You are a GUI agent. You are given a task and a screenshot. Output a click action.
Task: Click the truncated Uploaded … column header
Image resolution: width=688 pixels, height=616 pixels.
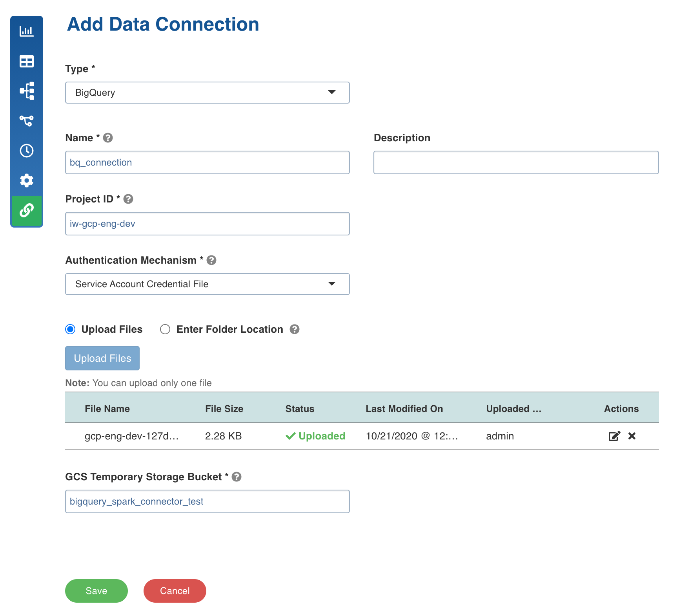pos(514,409)
